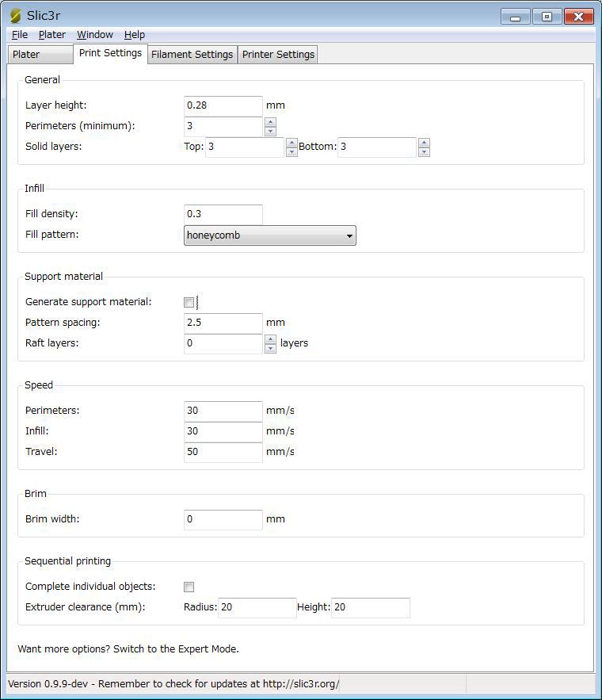Switch to the Plater tab
The width and height of the screenshot is (602, 700).
[40, 55]
